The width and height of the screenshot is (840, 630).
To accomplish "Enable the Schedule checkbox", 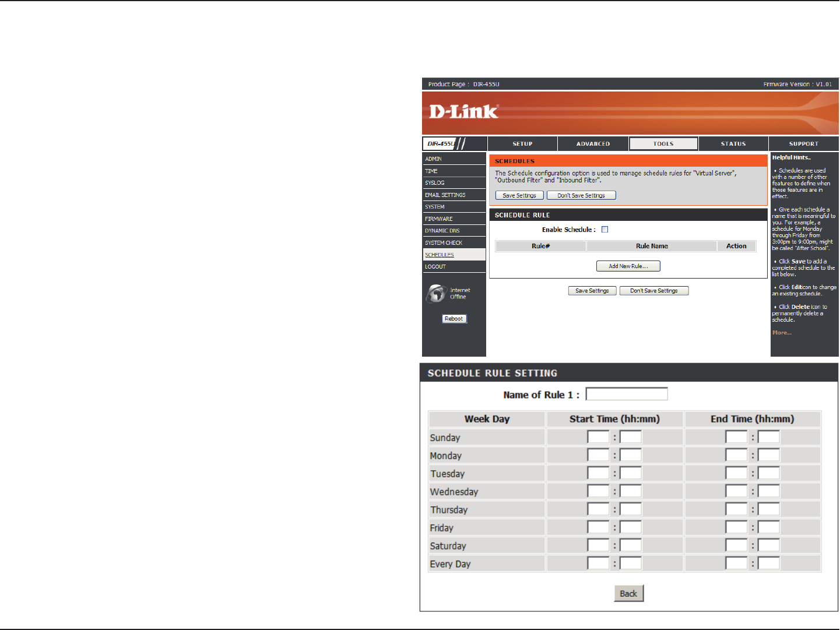I will (604, 230).
